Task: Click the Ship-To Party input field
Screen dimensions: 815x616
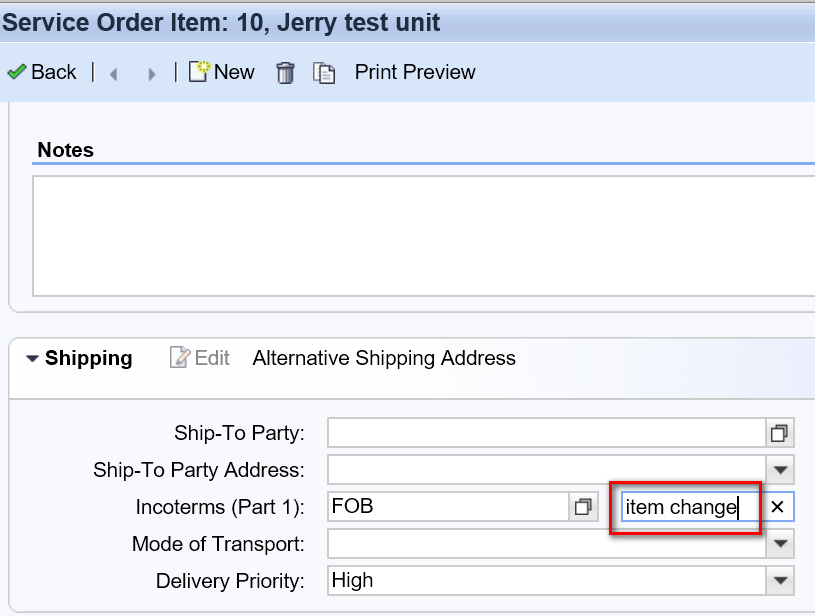Action: [x=545, y=433]
